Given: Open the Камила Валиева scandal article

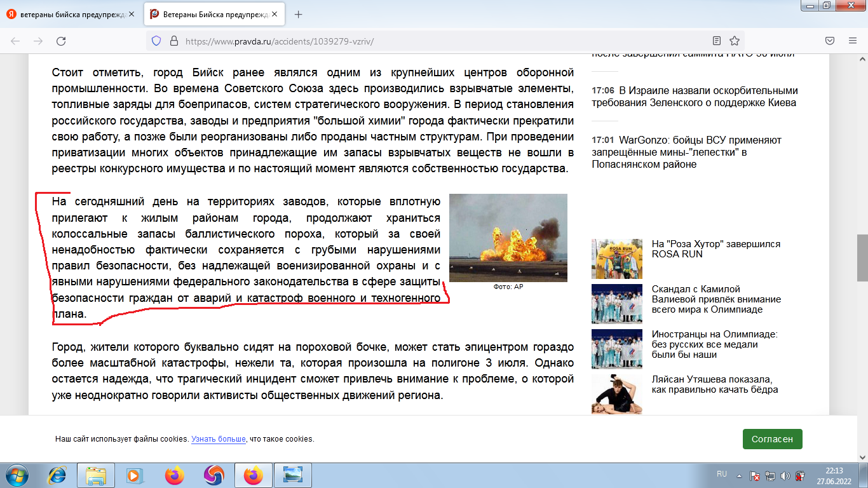Looking at the screenshot, I should click(715, 299).
